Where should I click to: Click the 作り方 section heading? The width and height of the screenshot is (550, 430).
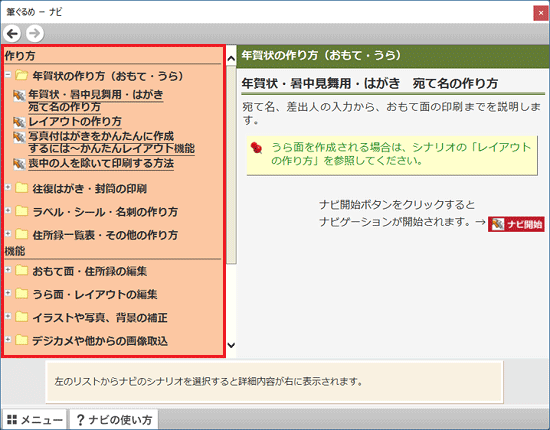[20, 56]
